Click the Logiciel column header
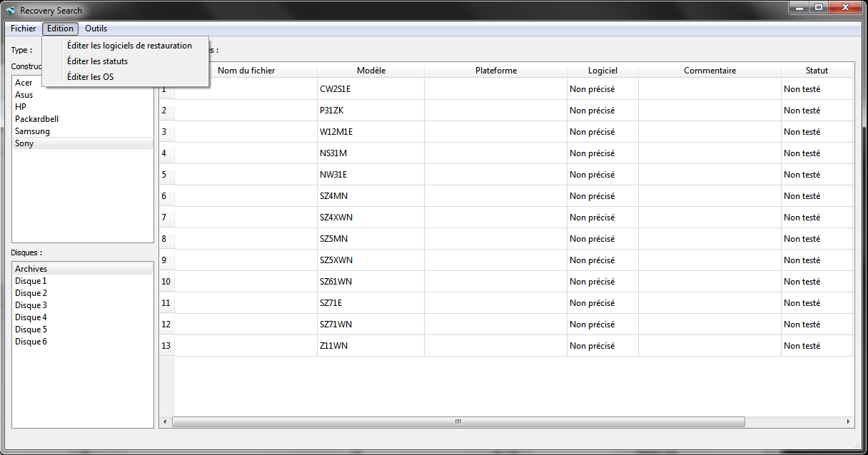The image size is (868, 455). (602, 71)
